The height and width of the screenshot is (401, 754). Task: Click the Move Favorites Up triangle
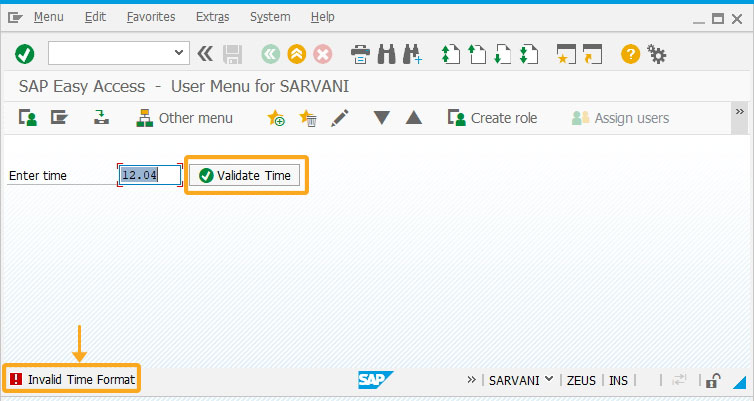[x=414, y=118]
